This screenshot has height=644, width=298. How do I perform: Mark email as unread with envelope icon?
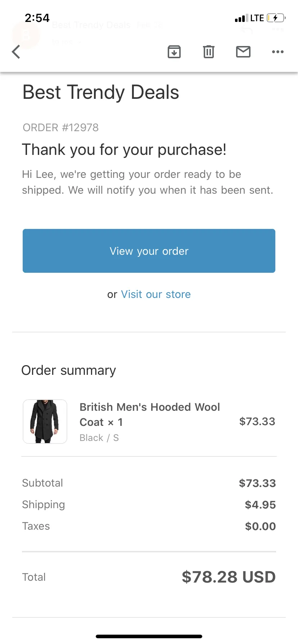click(243, 52)
